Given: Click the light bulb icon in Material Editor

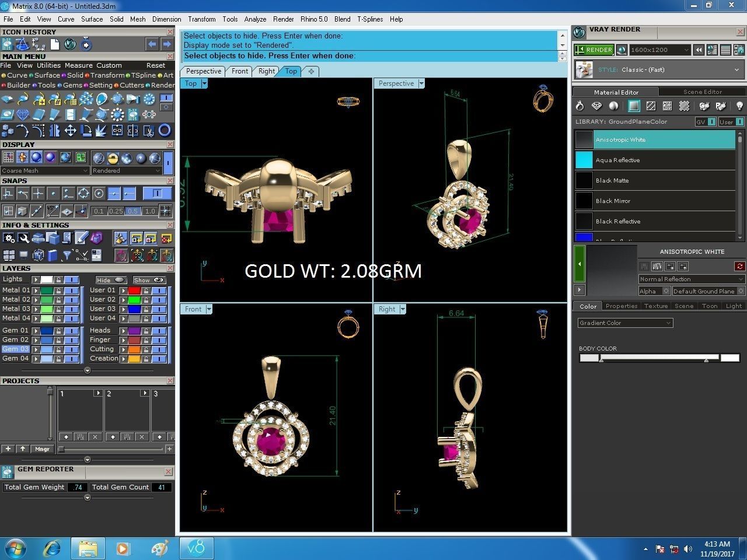Looking at the screenshot, I should pyautogui.click(x=739, y=106).
